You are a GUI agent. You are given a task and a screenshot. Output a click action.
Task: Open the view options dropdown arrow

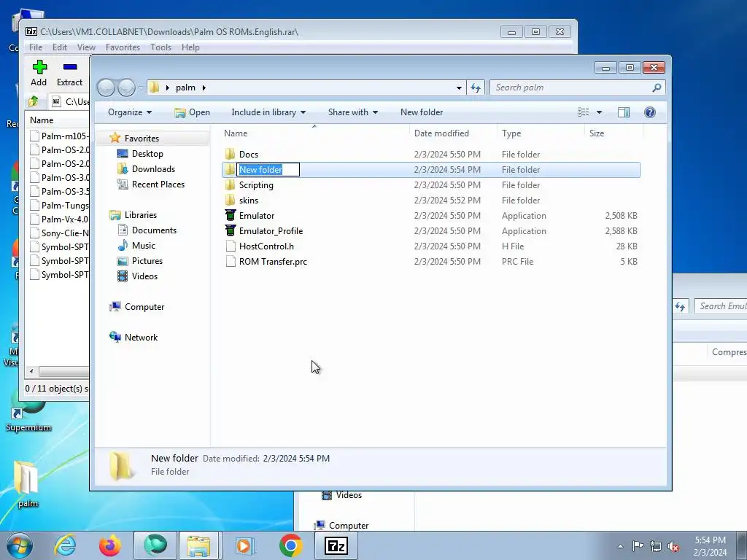click(x=600, y=112)
